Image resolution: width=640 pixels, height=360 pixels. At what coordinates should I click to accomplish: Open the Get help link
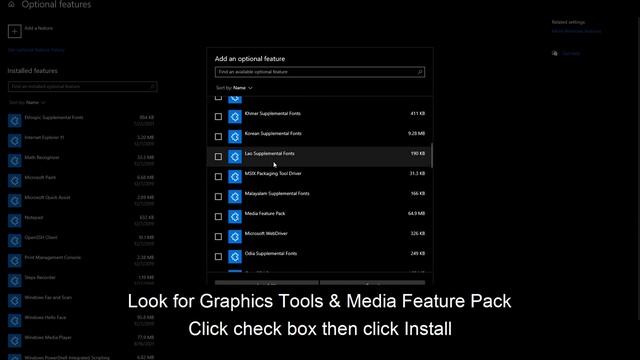tap(571, 53)
